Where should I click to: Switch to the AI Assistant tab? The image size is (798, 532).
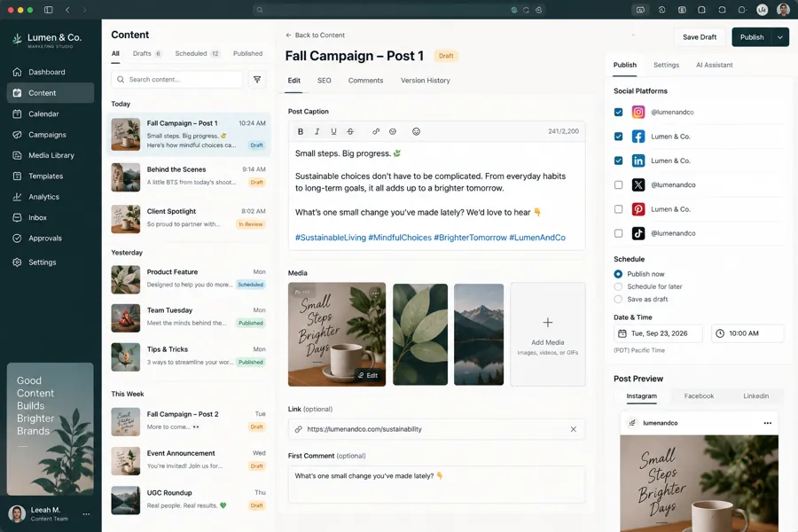[x=714, y=65]
